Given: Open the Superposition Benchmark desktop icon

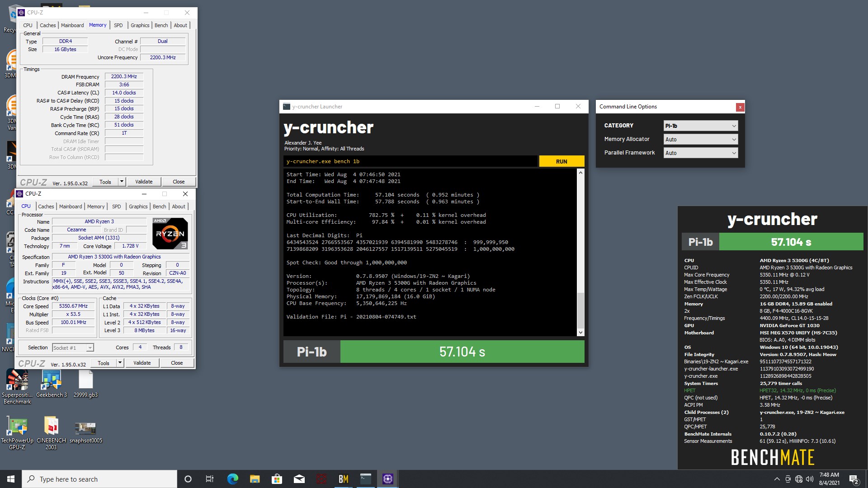Looking at the screenshot, I should coord(17,386).
